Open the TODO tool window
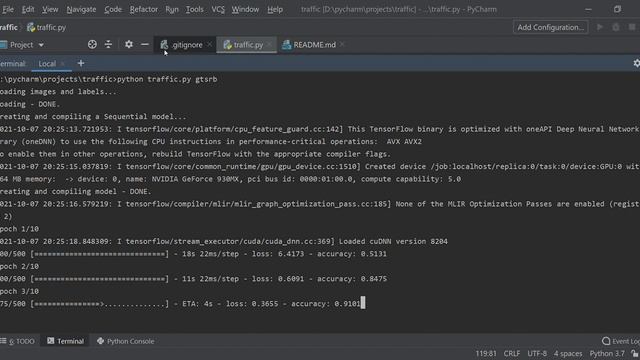 (x=18, y=341)
